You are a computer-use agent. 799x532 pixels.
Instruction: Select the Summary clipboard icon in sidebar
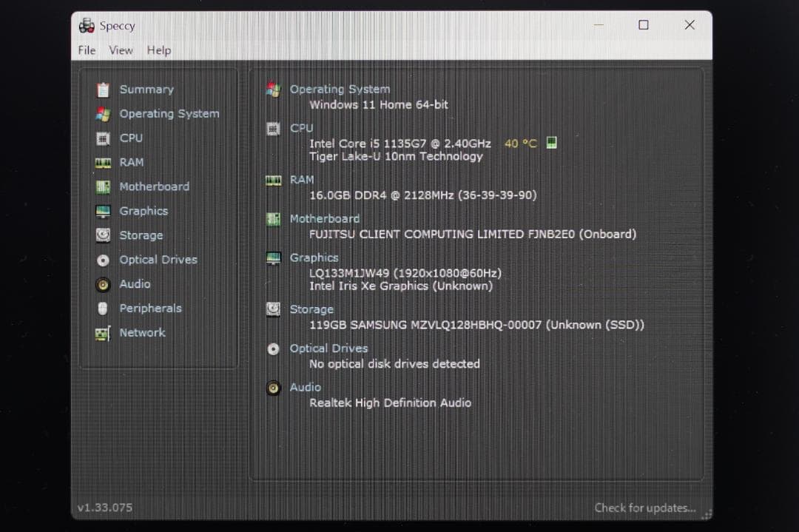pyautogui.click(x=103, y=89)
